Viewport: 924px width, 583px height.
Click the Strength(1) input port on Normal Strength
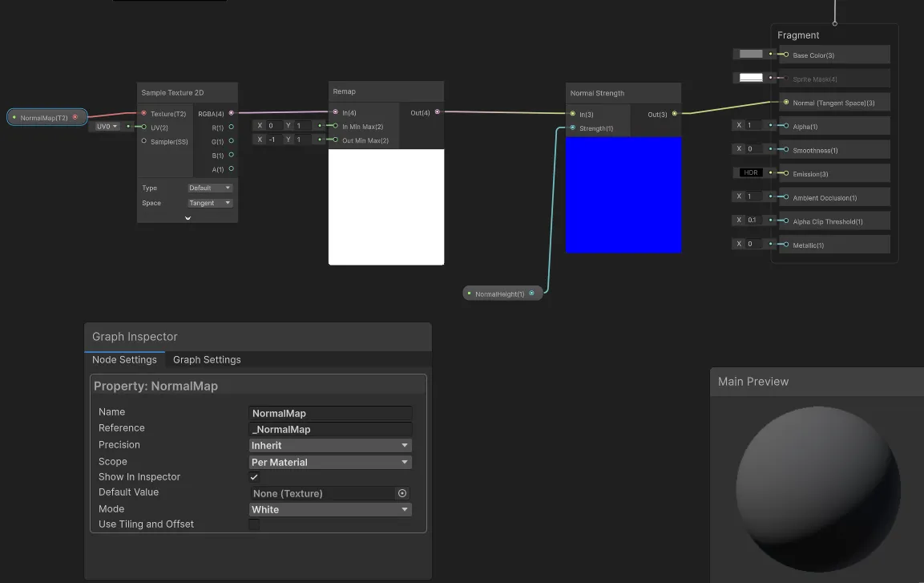click(573, 128)
